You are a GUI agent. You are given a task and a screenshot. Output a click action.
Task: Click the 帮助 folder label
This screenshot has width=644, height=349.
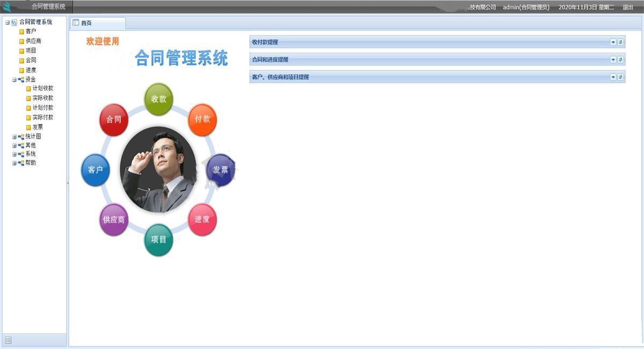click(31, 163)
